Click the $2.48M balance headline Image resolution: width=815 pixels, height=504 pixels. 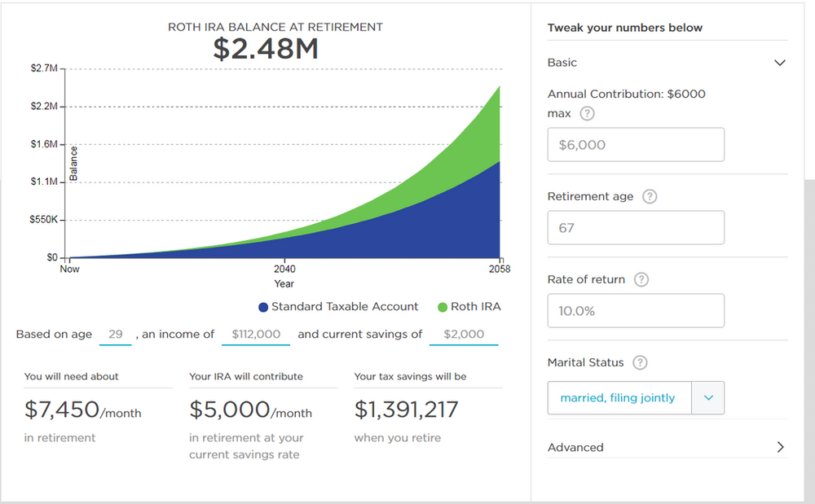coord(266,49)
